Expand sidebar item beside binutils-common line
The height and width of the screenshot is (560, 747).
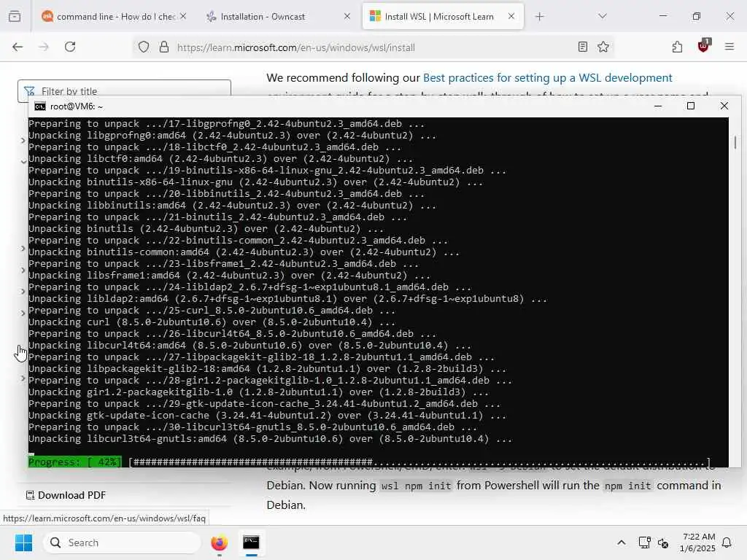point(23,248)
